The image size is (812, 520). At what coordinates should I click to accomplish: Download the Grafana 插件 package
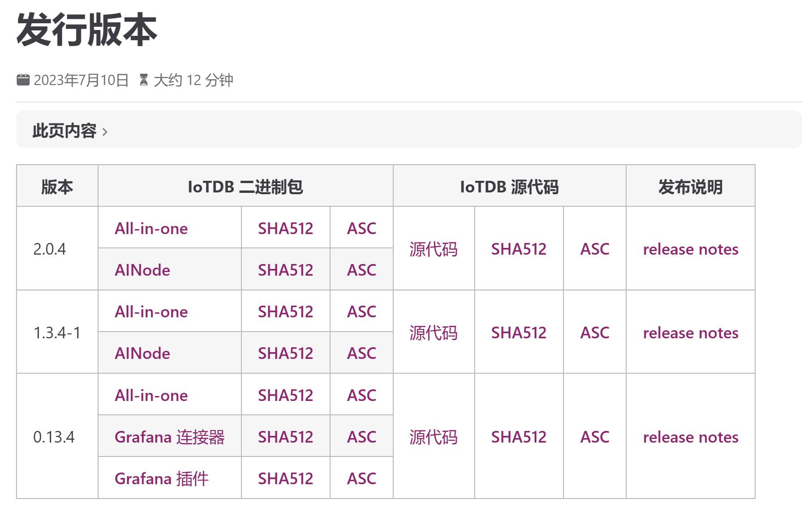coord(161,479)
